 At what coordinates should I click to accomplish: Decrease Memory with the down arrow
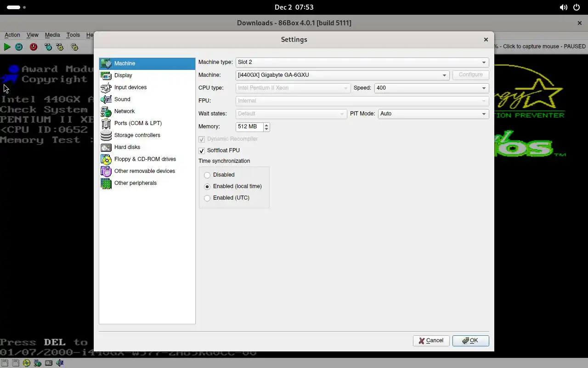266,129
